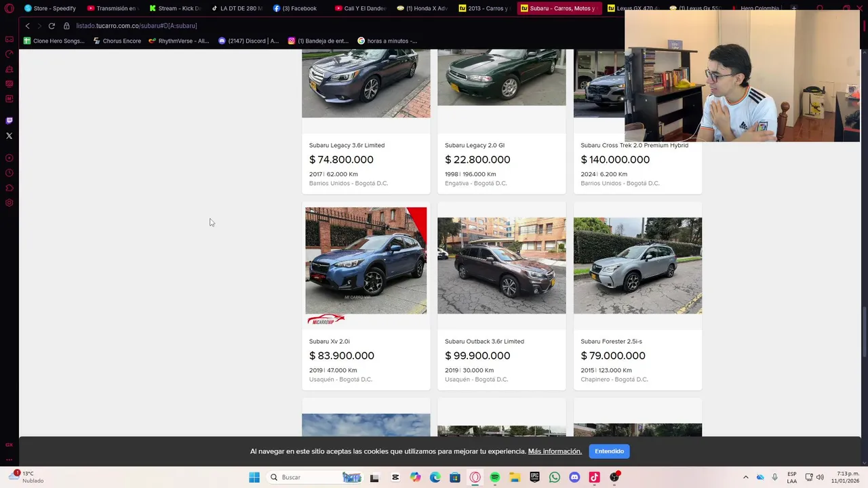The image size is (868, 488).
Task: Reload the page with the refresh icon
Action: tap(52, 26)
